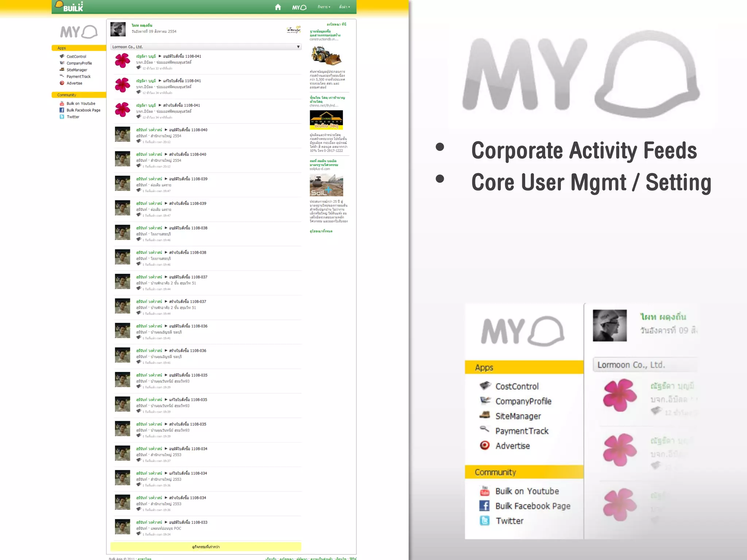
Task: Click the enlarged red Advertise target icon
Action: coord(485,445)
